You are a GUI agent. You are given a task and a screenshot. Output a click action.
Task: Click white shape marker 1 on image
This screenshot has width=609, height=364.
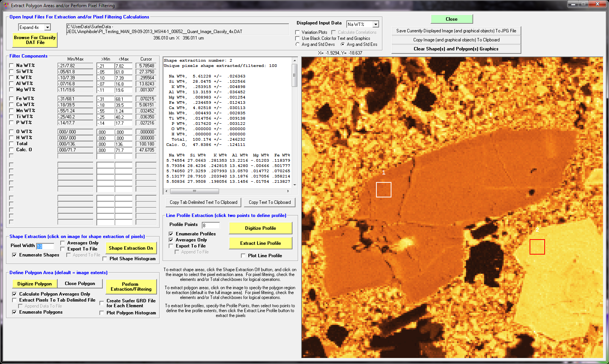pos(384,190)
